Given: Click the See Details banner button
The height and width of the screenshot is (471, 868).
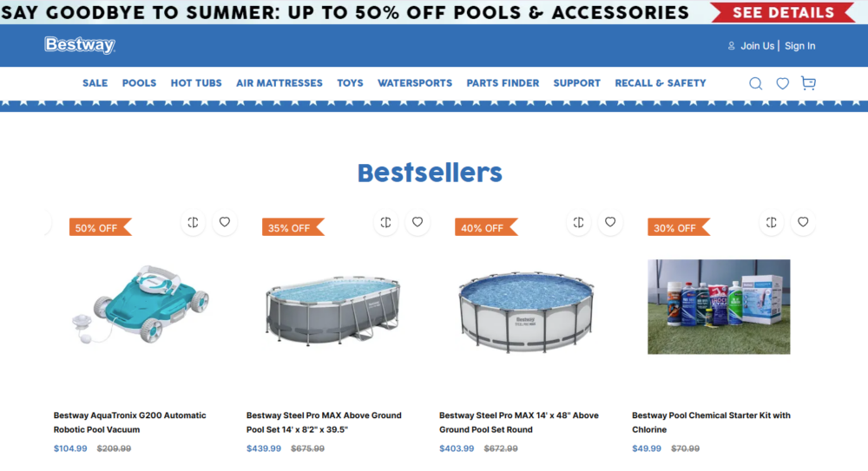Looking at the screenshot, I should click(783, 12).
